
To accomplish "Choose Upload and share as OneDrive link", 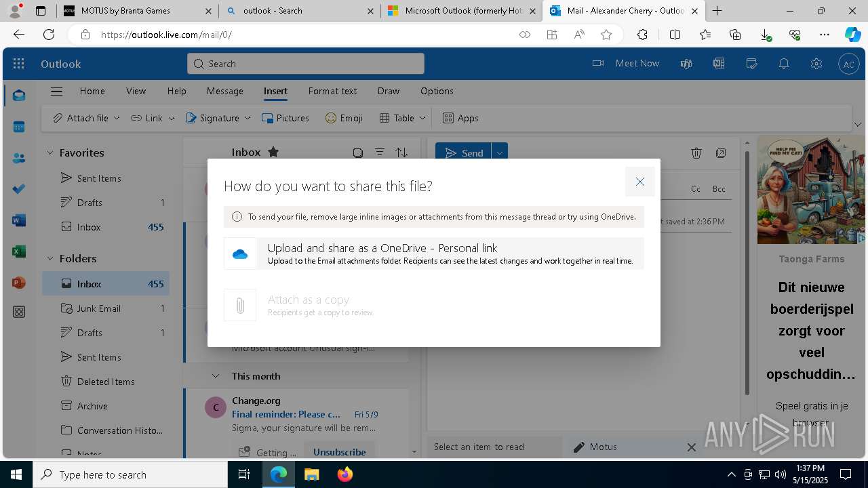I will pyautogui.click(x=434, y=253).
